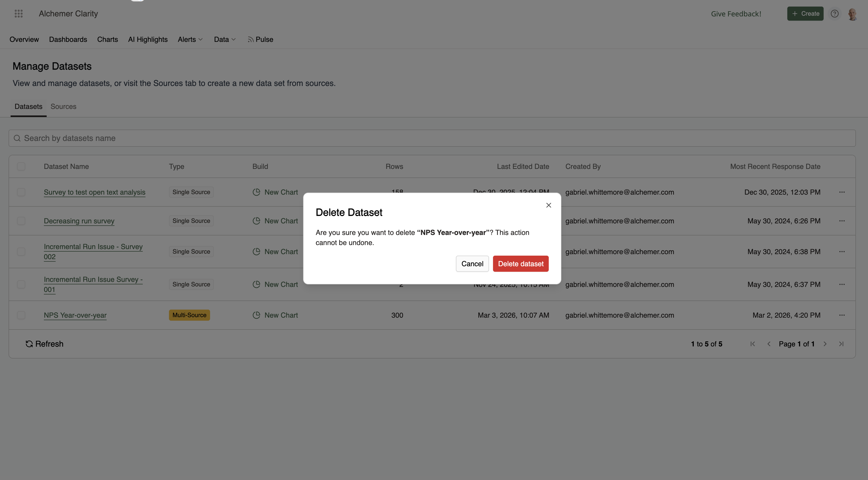Confirm with the Delete dataset button

click(520, 264)
